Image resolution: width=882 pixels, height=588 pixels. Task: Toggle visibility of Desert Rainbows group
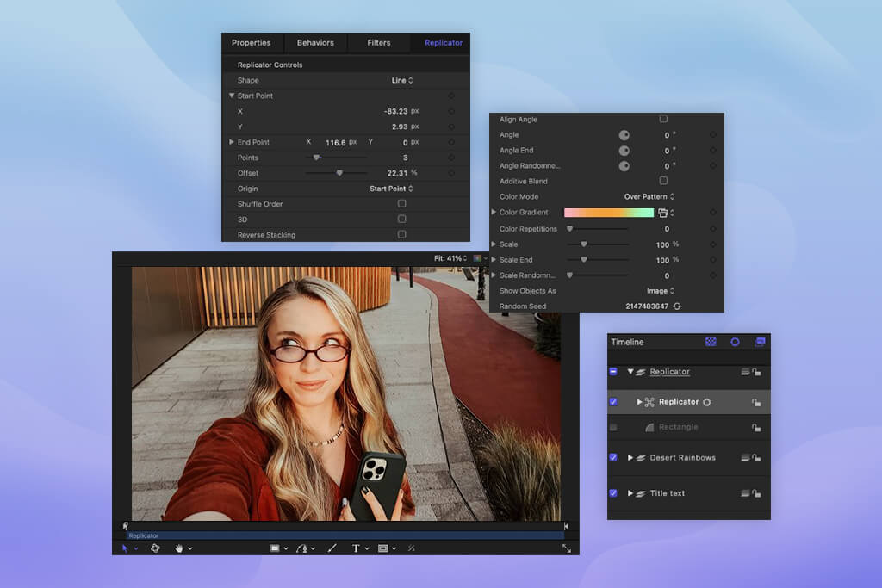coord(613,458)
